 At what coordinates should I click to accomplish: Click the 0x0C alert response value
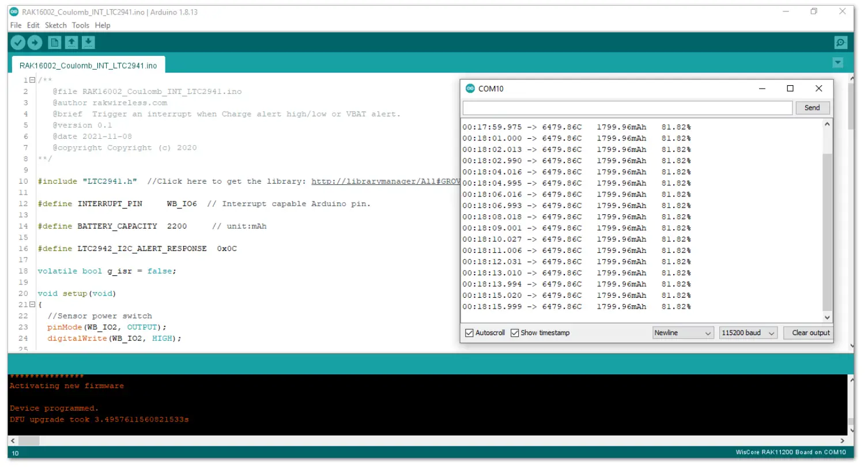[227, 249]
